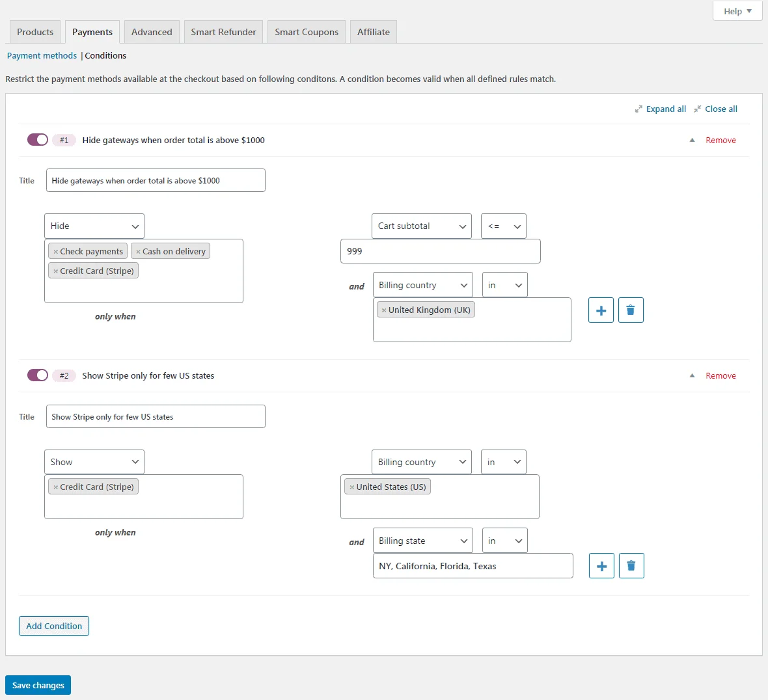Select the Conditions sub-section

click(105, 56)
